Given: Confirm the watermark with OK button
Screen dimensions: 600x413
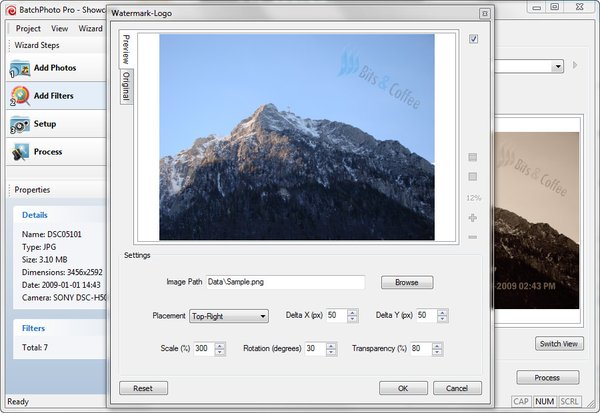Looking at the screenshot, I should [403, 389].
